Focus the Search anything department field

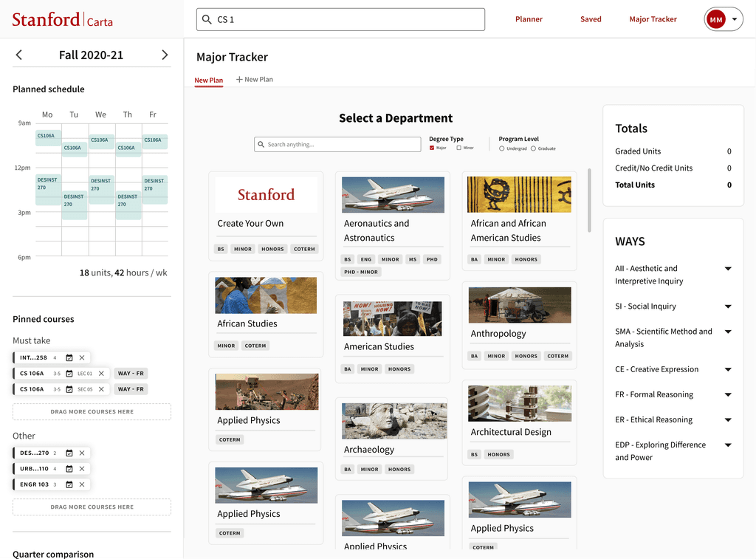click(337, 144)
